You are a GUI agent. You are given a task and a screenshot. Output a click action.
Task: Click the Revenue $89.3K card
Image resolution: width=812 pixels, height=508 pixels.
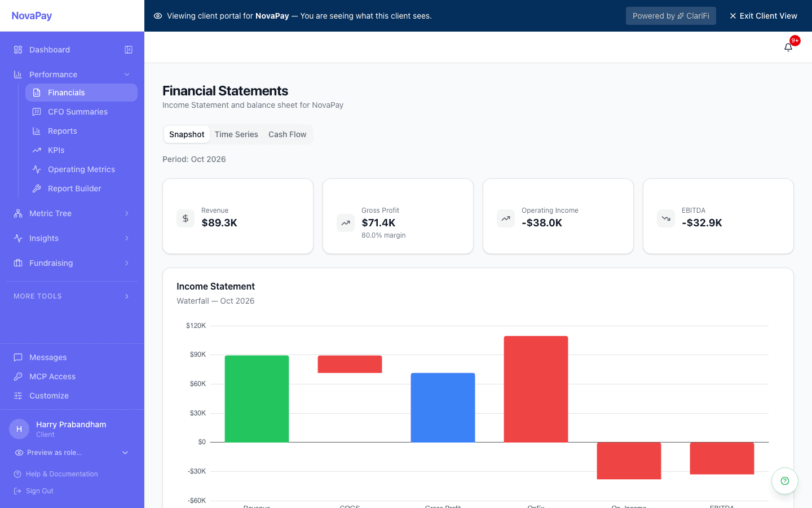238,216
